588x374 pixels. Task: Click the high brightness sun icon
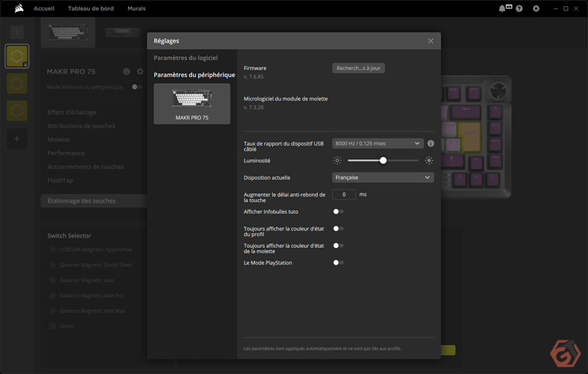pos(429,161)
